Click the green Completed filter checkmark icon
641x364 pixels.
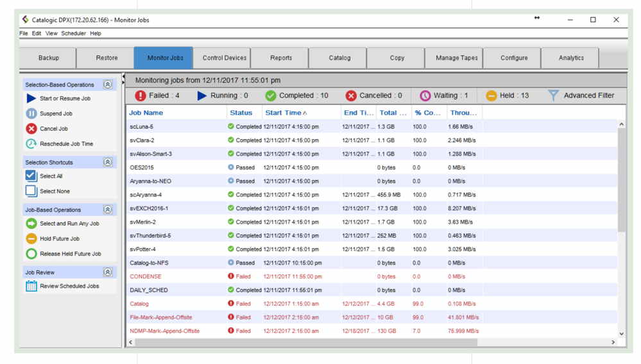click(270, 95)
